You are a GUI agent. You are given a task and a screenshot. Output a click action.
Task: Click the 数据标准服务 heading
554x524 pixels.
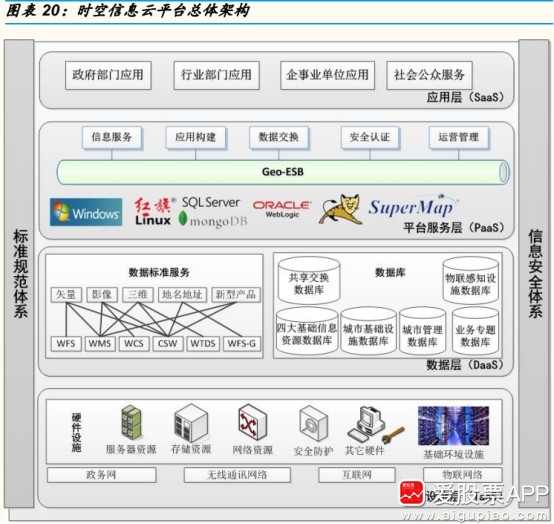(x=159, y=272)
